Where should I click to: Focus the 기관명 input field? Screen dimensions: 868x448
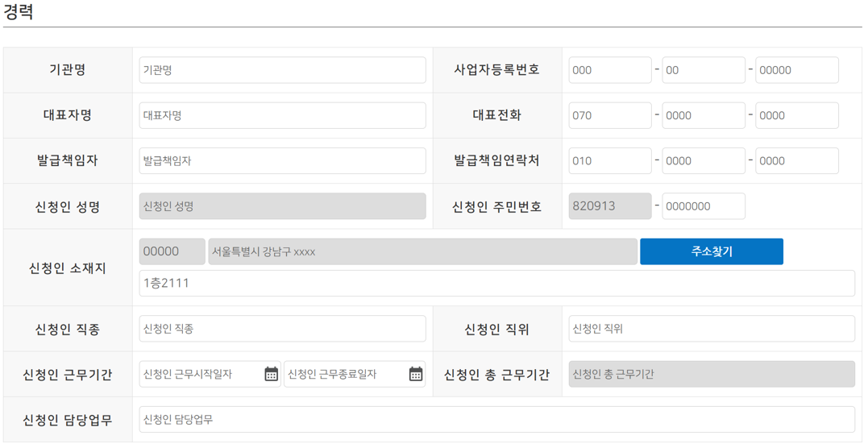pyautogui.click(x=282, y=70)
